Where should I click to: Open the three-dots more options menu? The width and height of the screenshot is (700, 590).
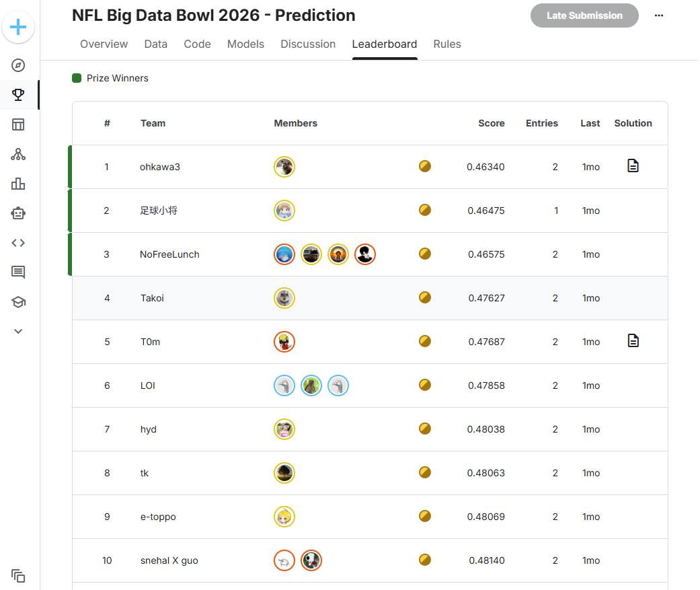tap(659, 15)
